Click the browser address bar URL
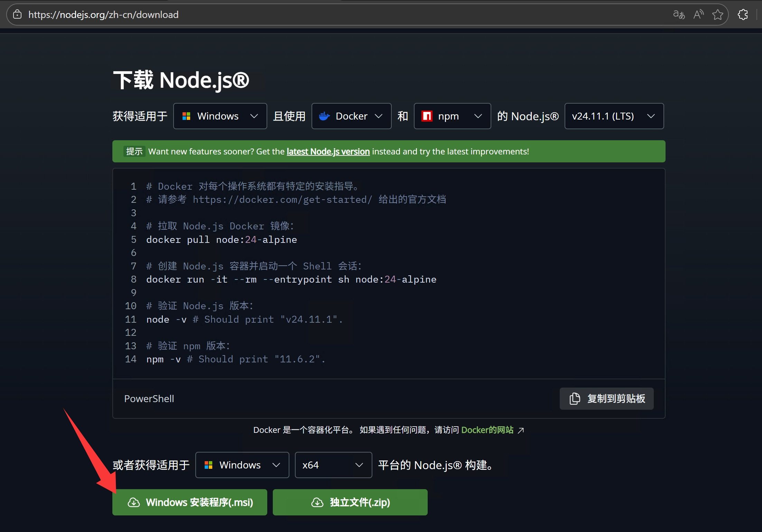The height and width of the screenshot is (532, 762). pyautogui.click(x=103, y=15)
